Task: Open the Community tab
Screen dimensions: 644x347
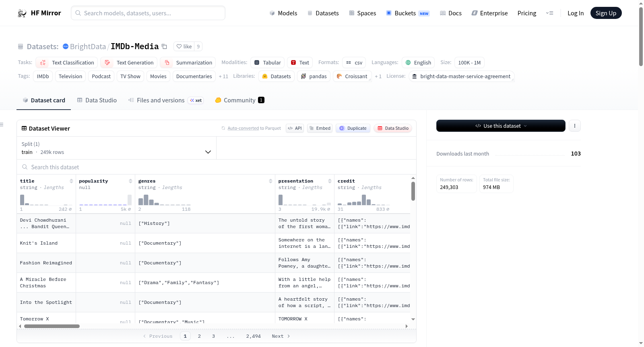Action: click(x=240, y=100)
